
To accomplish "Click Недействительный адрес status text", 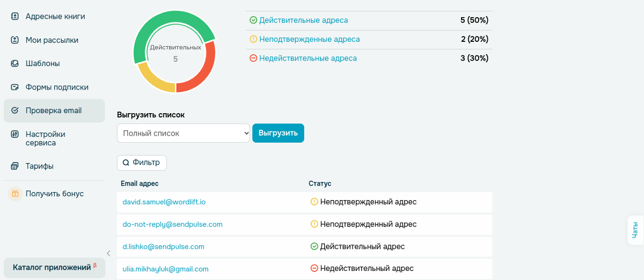I will [367, 268].
